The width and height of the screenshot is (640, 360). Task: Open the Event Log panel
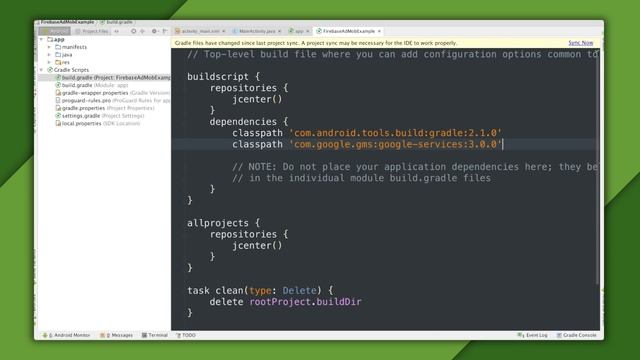(x=532, y=335)
